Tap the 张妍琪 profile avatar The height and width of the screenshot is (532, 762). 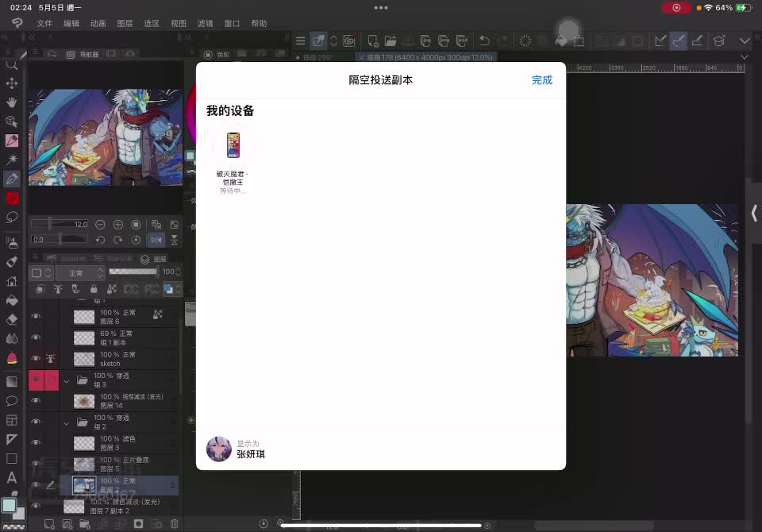(219, 449)
